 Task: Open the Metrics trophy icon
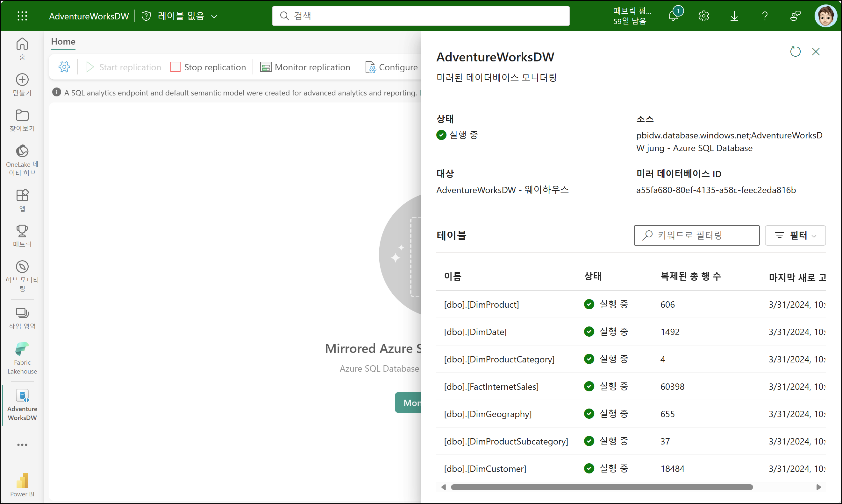point(22,236)
